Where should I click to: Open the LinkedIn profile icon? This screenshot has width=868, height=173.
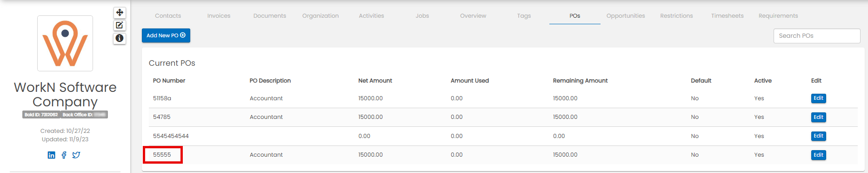(x=52, y=155)
